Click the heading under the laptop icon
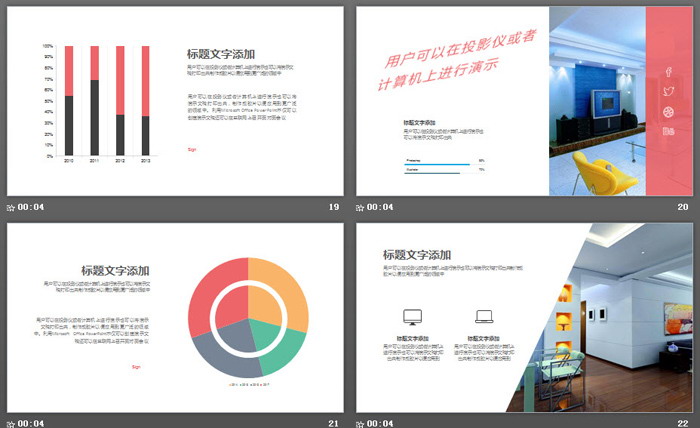The image size is (700, 428). [483, 339]
